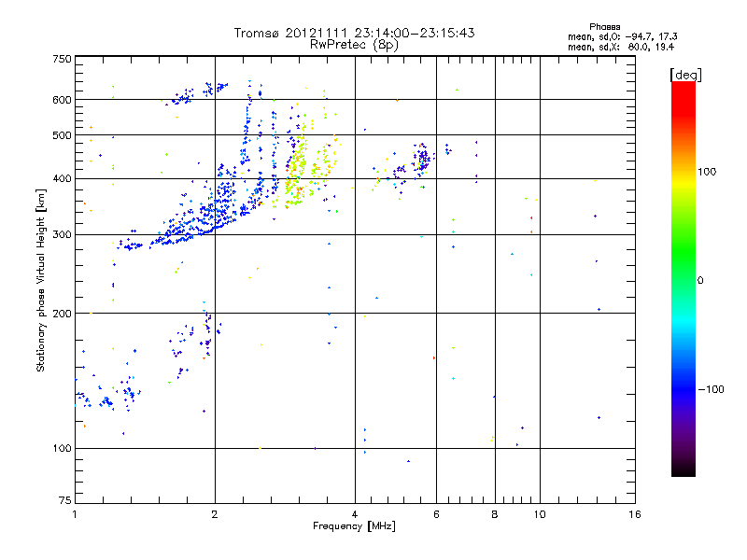Image resolution: width=747 pixels, height=560 pixels.
Task: Click the 'mean, sd,O: -94.7, 17.3' line
Action: [622, 36]
